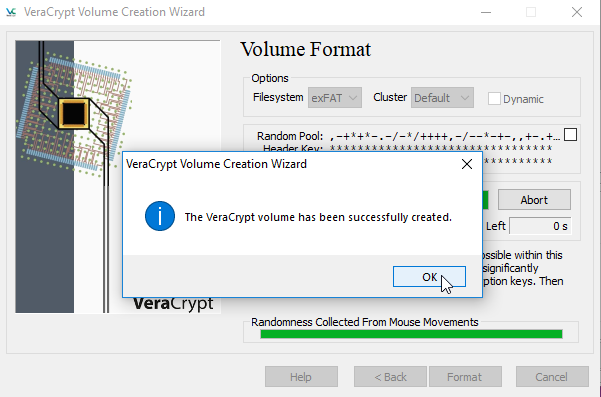Click the Help button
Screen dimensions: 601x397
click(301, 377)
